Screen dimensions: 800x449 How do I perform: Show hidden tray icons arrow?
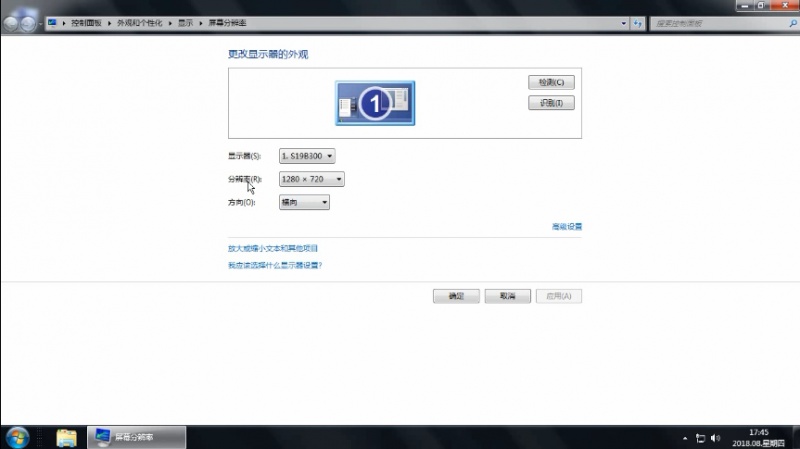point(685,438)
